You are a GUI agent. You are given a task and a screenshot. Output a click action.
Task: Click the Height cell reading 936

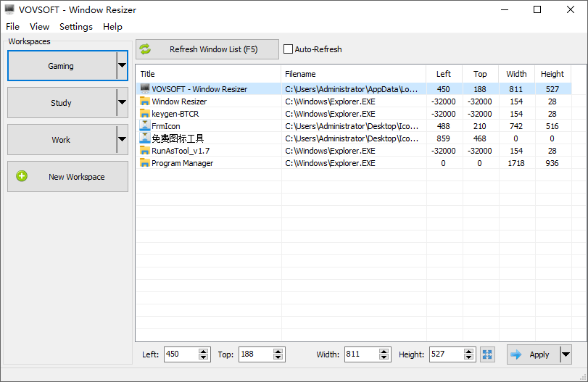(x=552, y=163)
